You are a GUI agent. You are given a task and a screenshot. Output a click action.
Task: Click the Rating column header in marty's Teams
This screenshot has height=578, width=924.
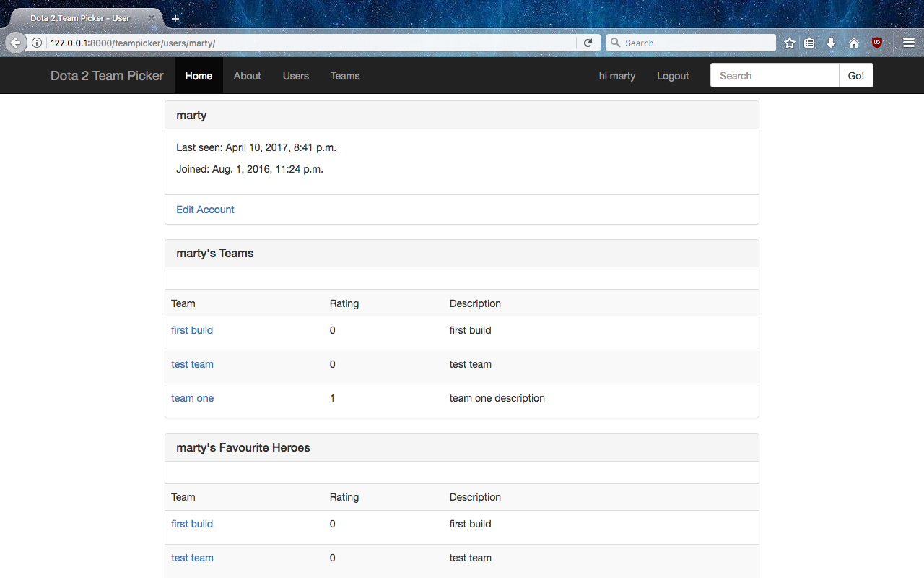[x=344, y=303]
